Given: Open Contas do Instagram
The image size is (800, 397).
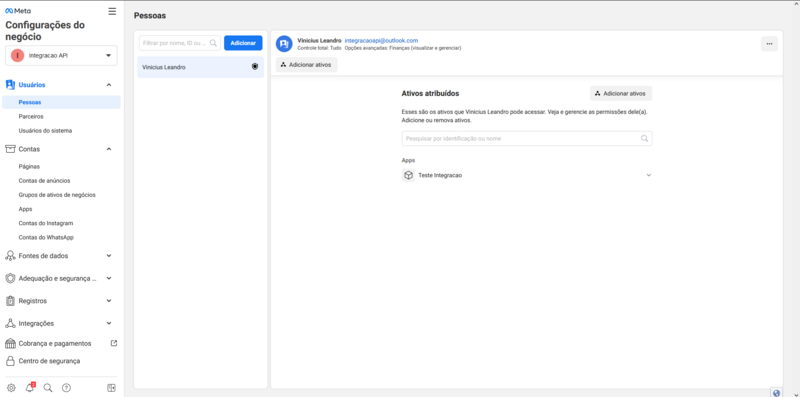Looking at the screenshot, I should (x=46, y=224).
